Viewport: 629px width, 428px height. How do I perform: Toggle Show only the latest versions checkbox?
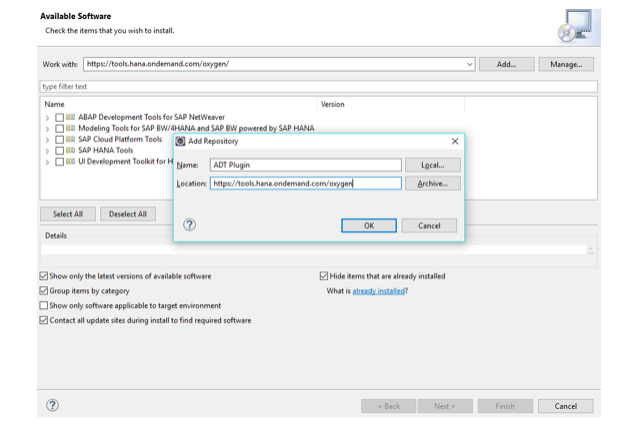tap(43, 276)
